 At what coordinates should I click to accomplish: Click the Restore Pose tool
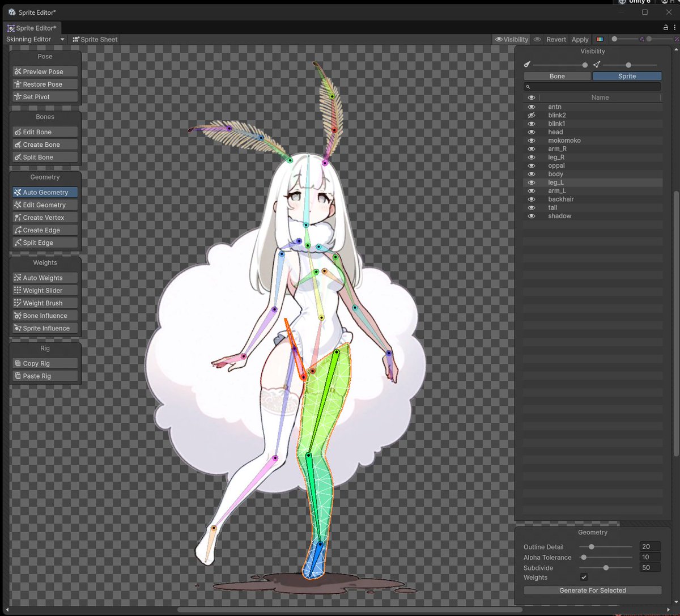(x=45, y=84)
